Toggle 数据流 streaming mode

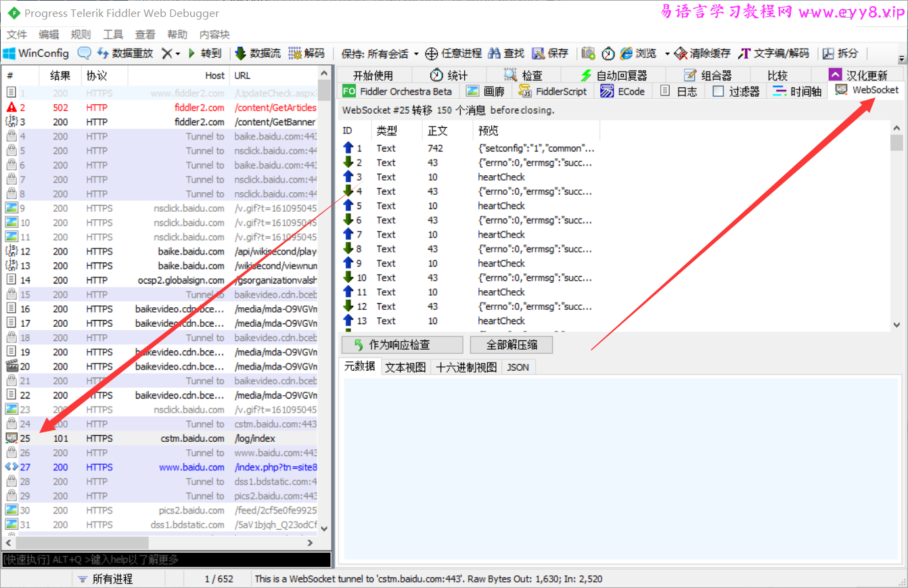[x=258, y=53]
